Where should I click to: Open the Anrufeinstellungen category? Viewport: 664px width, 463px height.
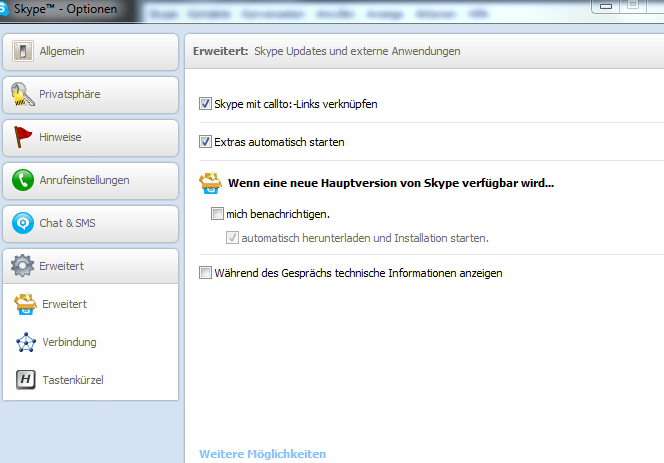(90, 181)
